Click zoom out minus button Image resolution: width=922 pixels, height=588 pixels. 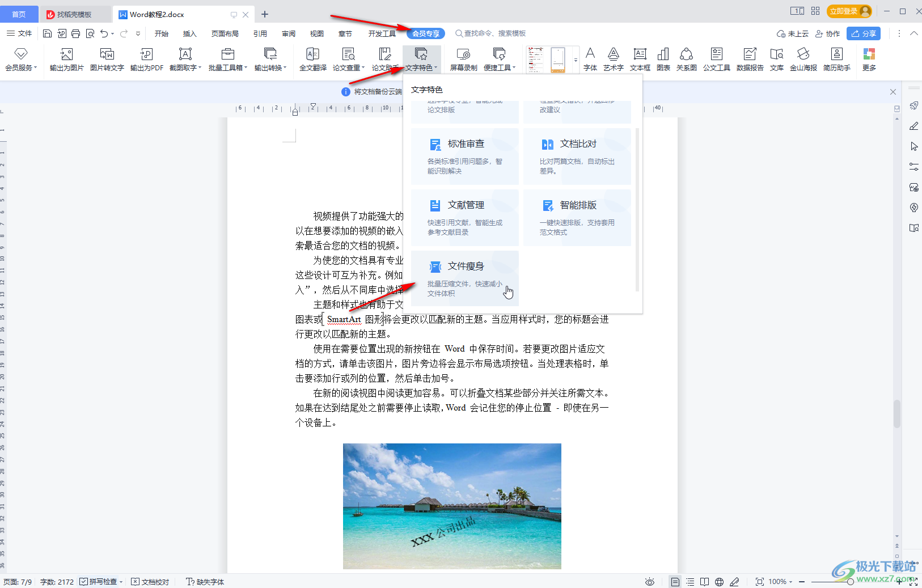coord(802,582)
